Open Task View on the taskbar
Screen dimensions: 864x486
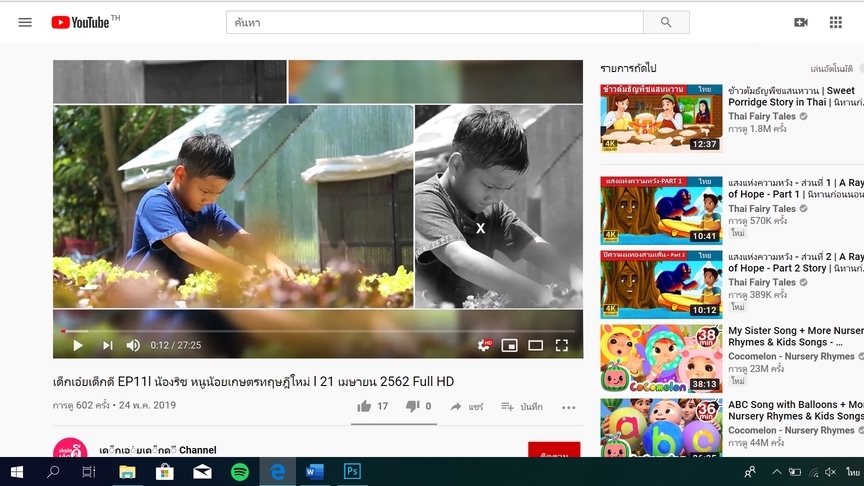[x=89, y=472]
